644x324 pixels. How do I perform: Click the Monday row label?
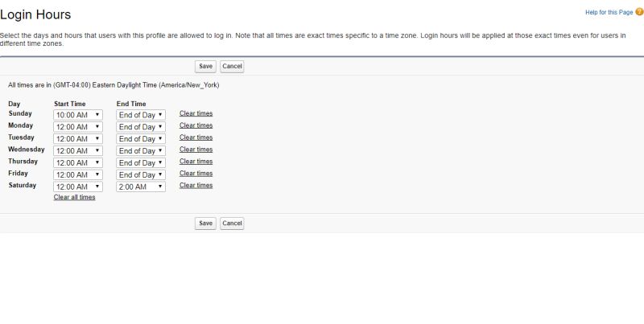tap(21, 125)
